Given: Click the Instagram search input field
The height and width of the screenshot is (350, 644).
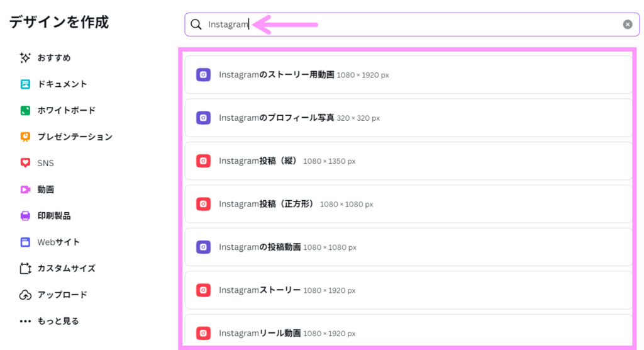Looking at the screenshot, I should (x=409, y=25).
